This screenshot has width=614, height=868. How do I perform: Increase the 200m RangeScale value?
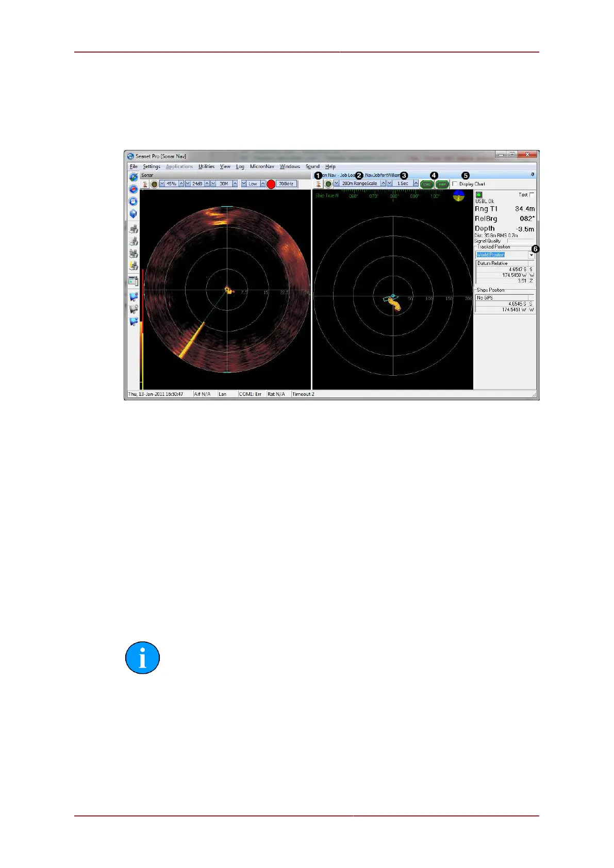tap(383, 184)
